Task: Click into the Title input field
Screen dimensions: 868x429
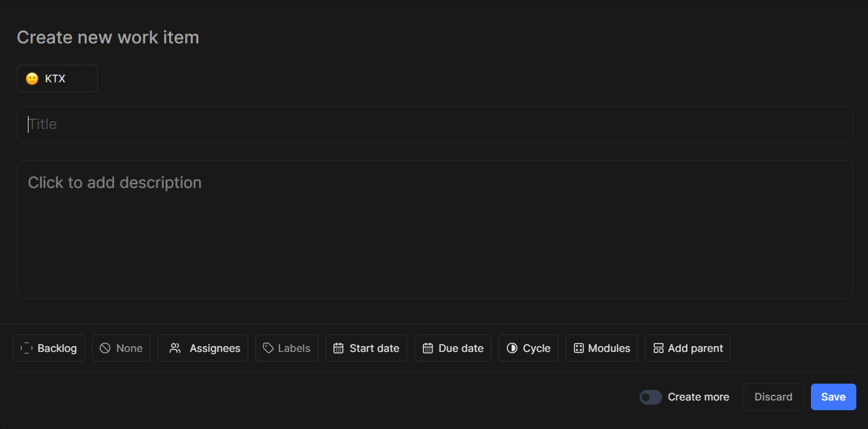Action: tap(434, 124)
